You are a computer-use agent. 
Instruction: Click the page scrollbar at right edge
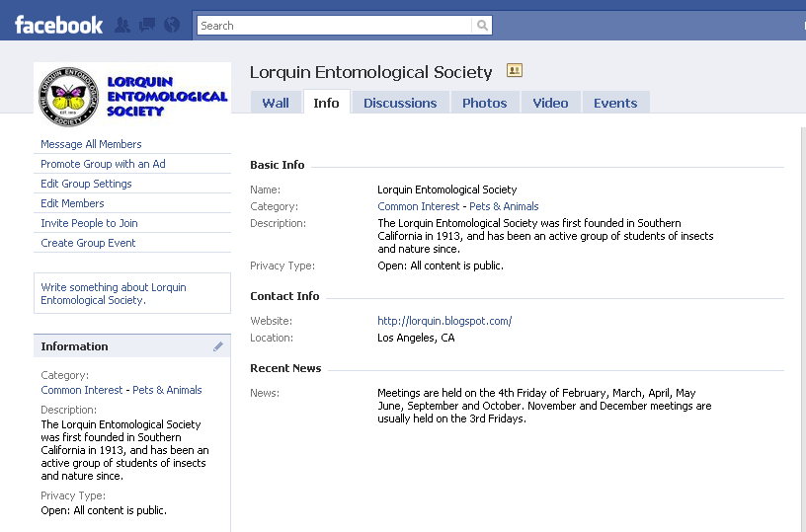(803, 329)
